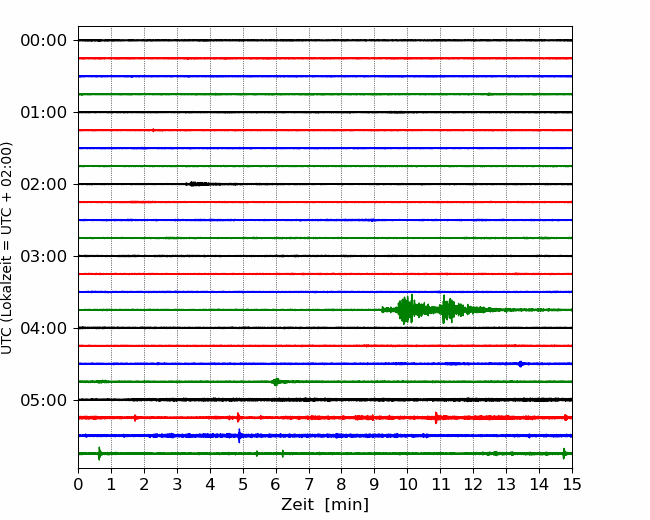This screenshot has width=650, height=520.
Task: Click the 00:00 time label
Action: tap(44, 41)
